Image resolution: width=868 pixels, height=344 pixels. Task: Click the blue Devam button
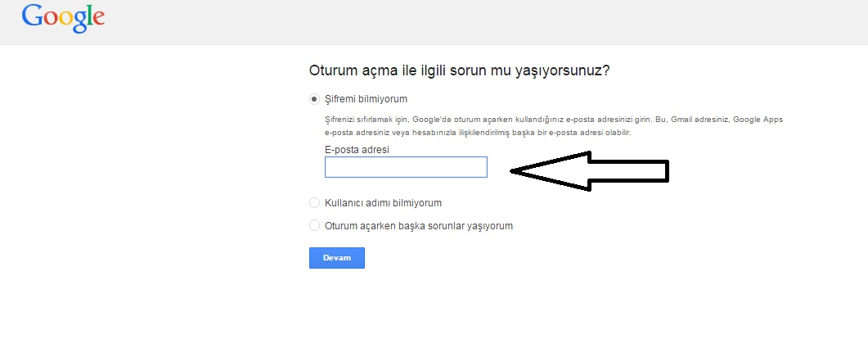coord(336,257)
